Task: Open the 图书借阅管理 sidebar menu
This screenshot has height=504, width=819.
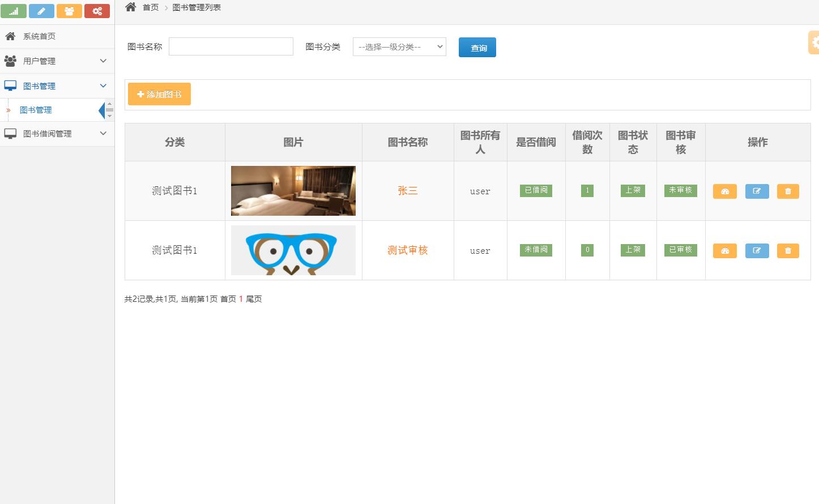Action: point(57,133)
